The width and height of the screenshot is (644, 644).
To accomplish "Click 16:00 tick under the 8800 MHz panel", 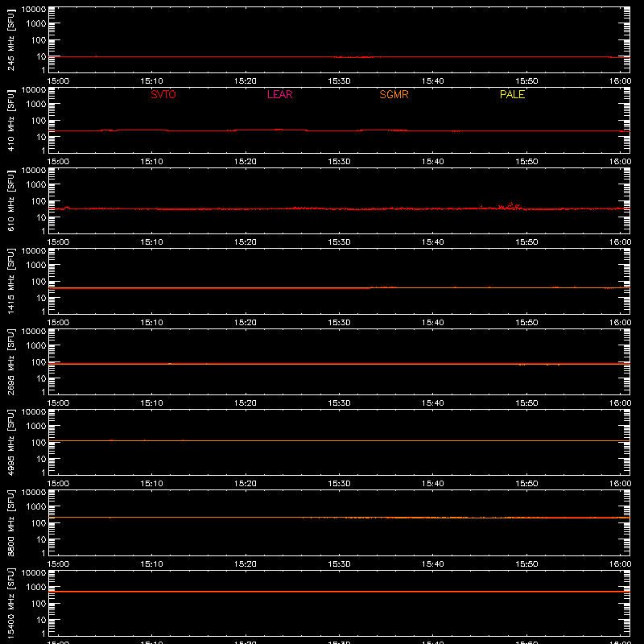I will pos(620,564).
